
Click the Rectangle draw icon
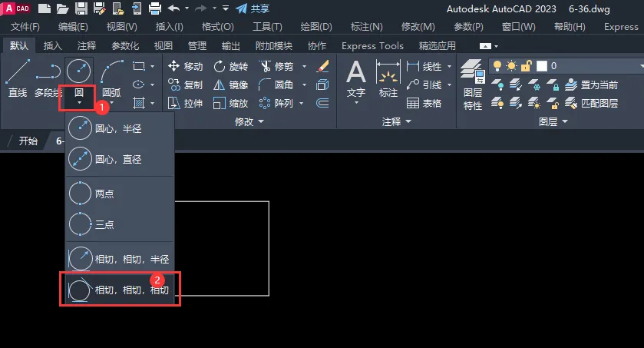pyautogui.click(x=139, y=66)
